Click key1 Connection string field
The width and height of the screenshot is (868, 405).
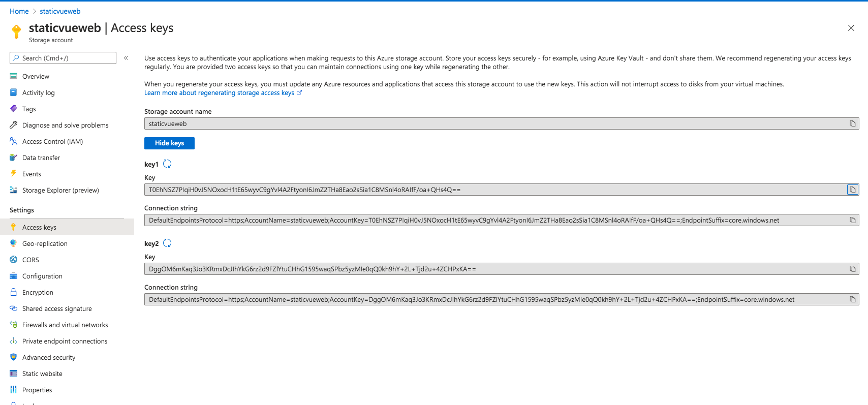pyautogui.click(x=502, y=220)
